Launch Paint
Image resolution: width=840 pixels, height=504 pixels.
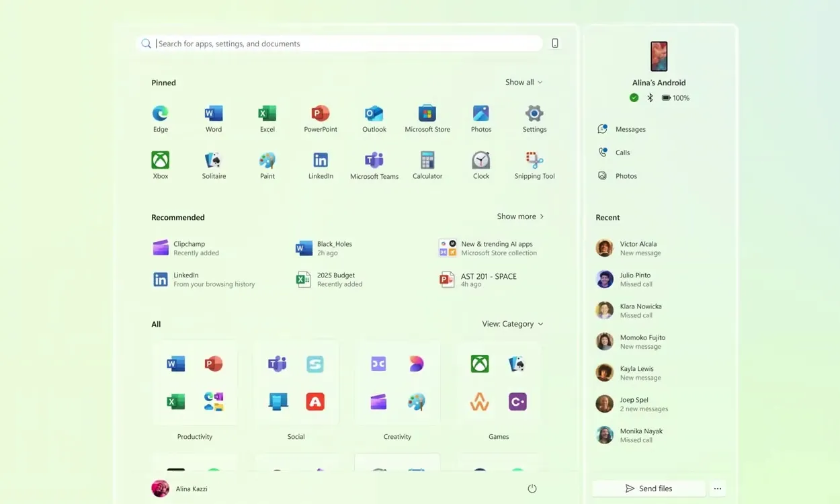[x=267, y=161]
